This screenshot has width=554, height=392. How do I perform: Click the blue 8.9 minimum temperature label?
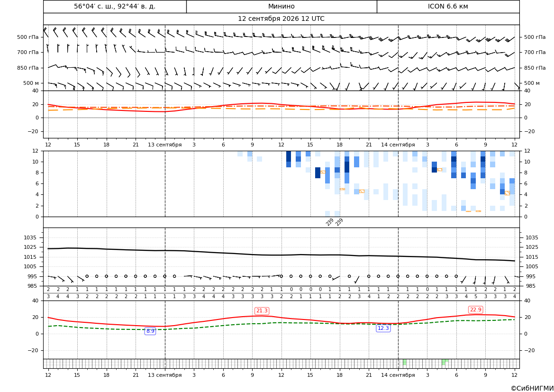click(150, 331)
